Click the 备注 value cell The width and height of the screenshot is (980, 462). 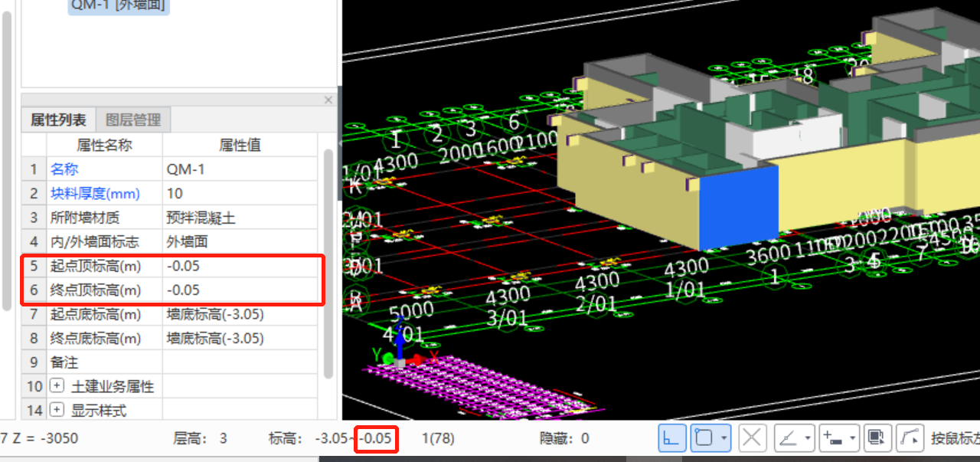click(x=240, y=362)
